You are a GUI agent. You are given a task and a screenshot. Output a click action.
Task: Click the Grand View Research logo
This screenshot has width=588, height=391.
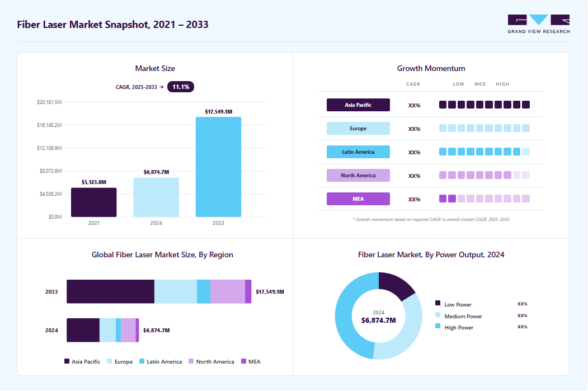click(539, 24)
